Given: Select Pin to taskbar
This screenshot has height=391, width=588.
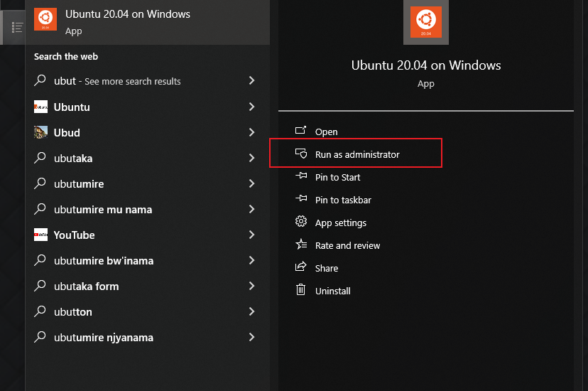Looking at the screenshot, I should [x=343, y=200].
